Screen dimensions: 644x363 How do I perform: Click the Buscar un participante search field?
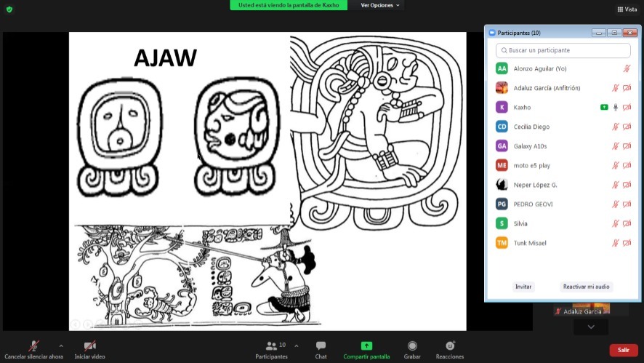coord(563,50)
